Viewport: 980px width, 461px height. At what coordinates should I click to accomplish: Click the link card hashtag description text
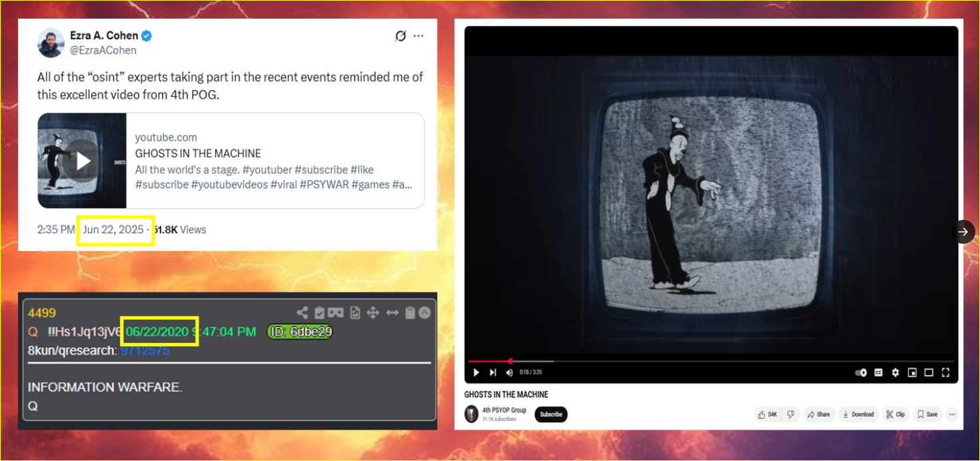point(274,177)
